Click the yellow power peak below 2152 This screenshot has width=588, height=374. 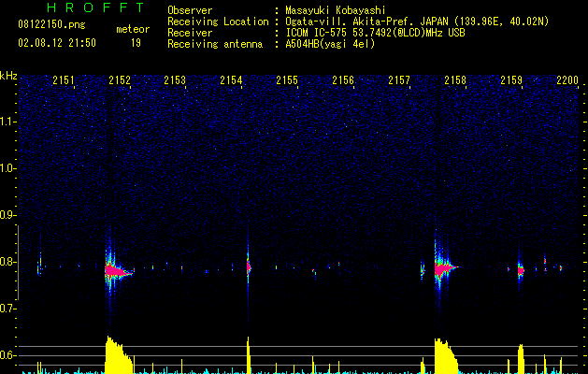coord(118,355)
